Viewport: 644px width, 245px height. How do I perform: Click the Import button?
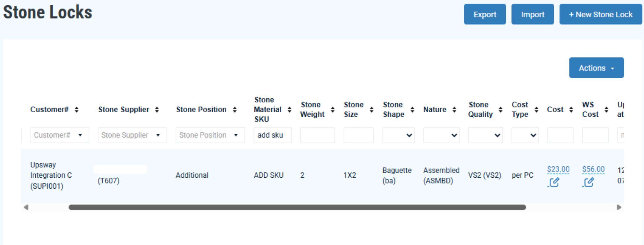coord(532,14)
